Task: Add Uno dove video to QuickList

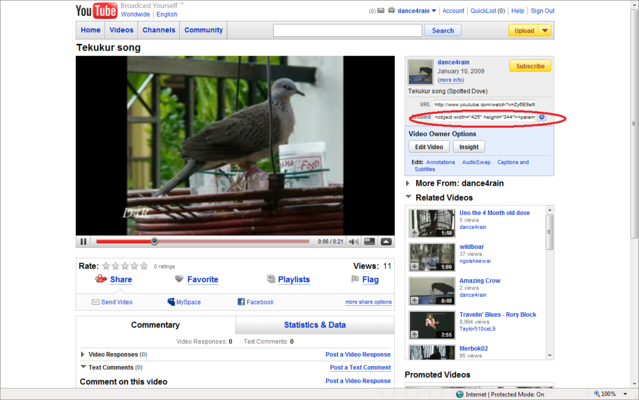Action: tap(414, 233)
